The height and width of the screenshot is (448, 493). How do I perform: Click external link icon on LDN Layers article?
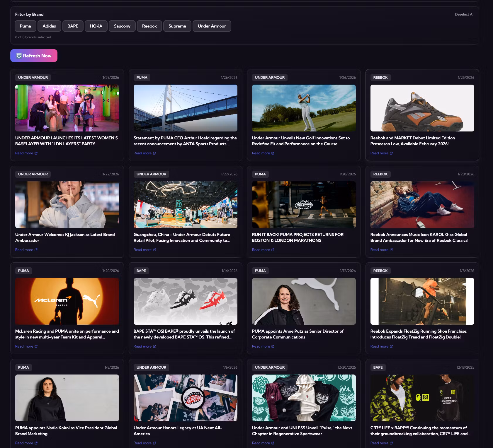[36, 153]
